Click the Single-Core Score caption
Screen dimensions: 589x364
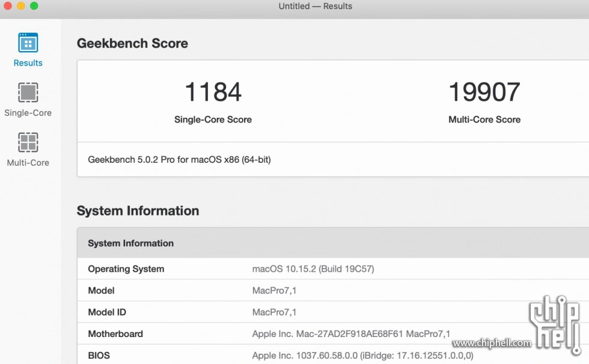pyautogui.click(x=213, y=120)
